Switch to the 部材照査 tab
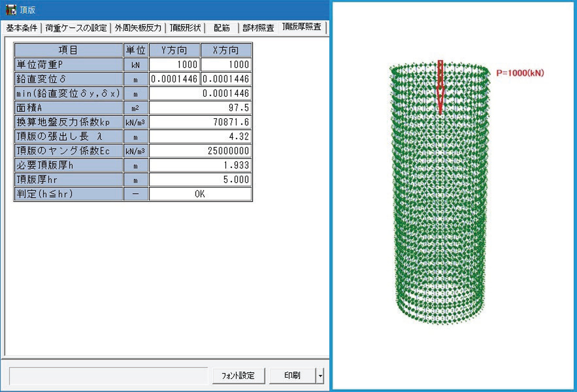Viewport: 577px width, 392px height. 258,28
